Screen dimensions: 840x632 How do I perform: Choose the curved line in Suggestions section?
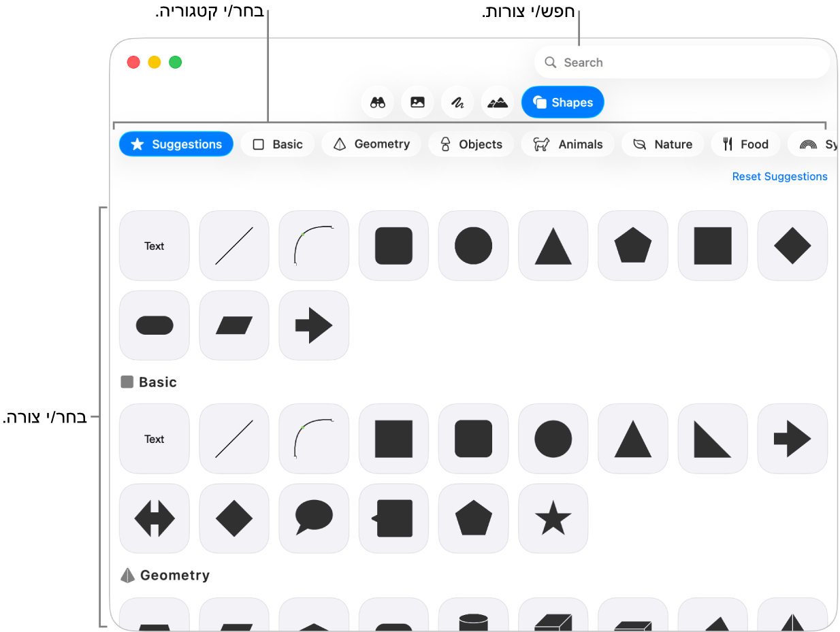314,246
